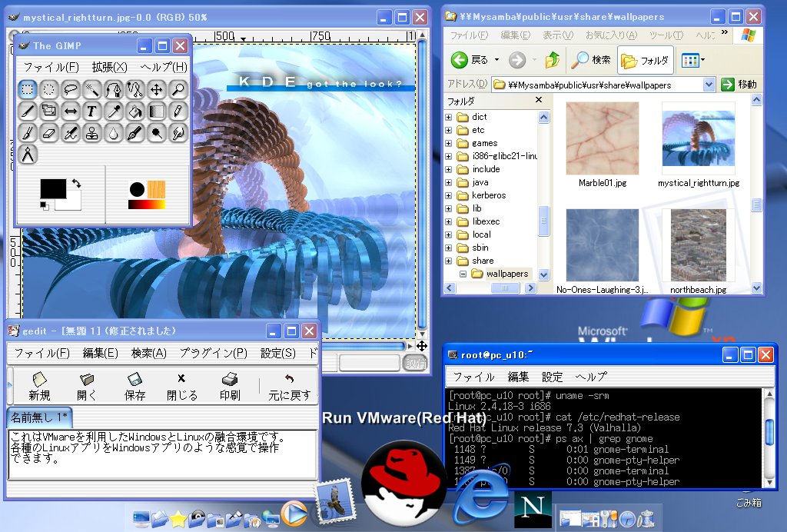
Task: Open the wood pattern selector in GIMP
Action: (x=156, y=189)
